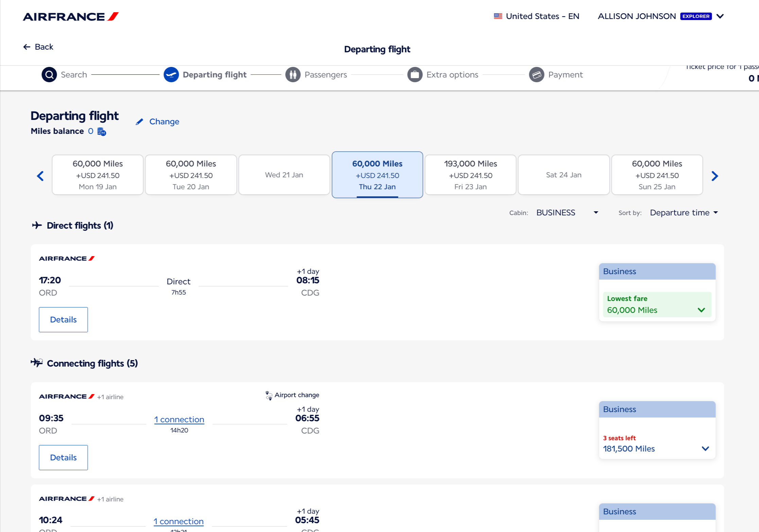Click the Passengers step label
The image size is (759, 532).
pyautogui.click(x=326, y=75)
